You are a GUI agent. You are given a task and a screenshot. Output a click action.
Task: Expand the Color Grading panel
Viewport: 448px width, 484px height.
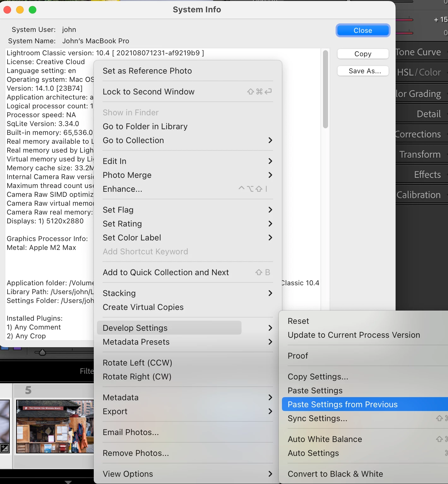[x=422, y=94]
